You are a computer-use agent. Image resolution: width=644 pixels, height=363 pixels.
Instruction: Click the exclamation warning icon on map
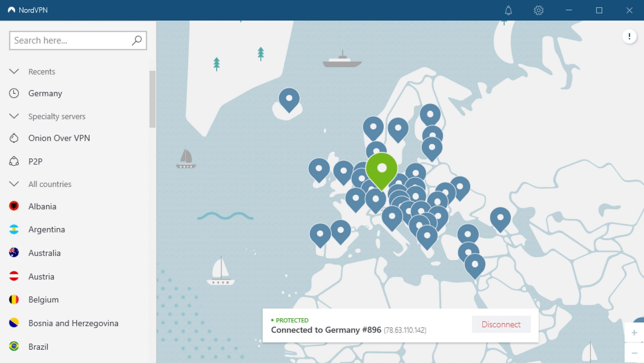pyautogui.click(x=629, y=36)
